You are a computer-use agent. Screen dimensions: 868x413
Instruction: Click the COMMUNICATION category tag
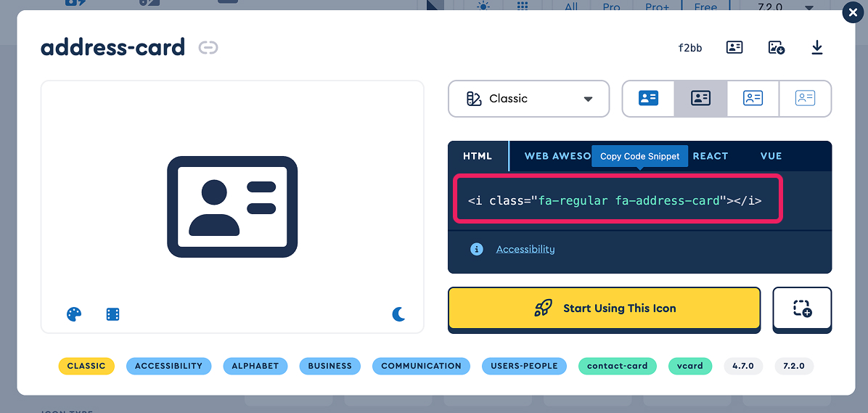coord(421,366)
